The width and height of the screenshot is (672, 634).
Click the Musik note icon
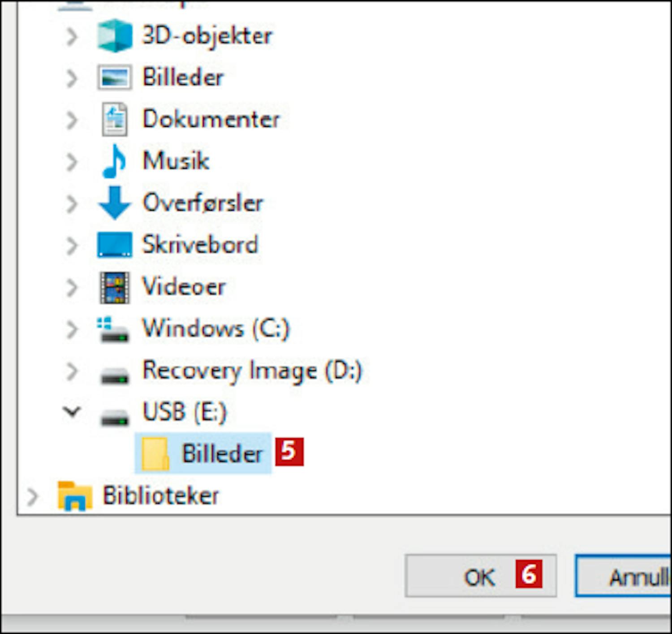(114, 161)
